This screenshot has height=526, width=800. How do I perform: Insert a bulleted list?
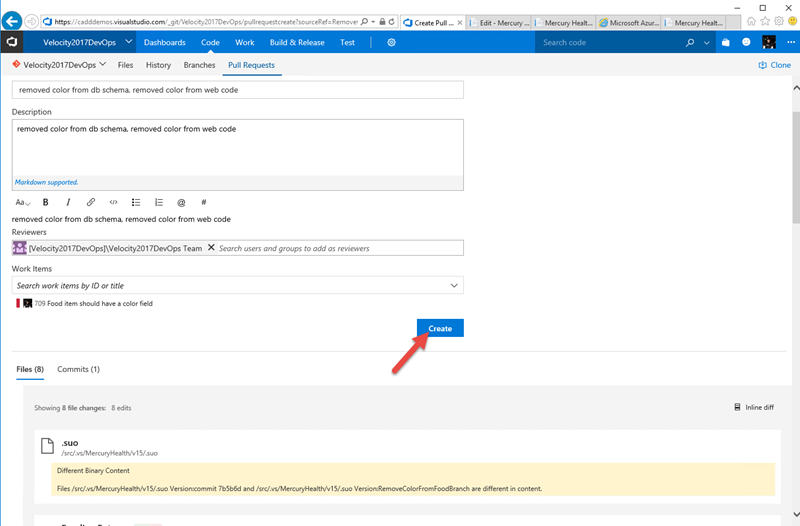coord(136,203)
